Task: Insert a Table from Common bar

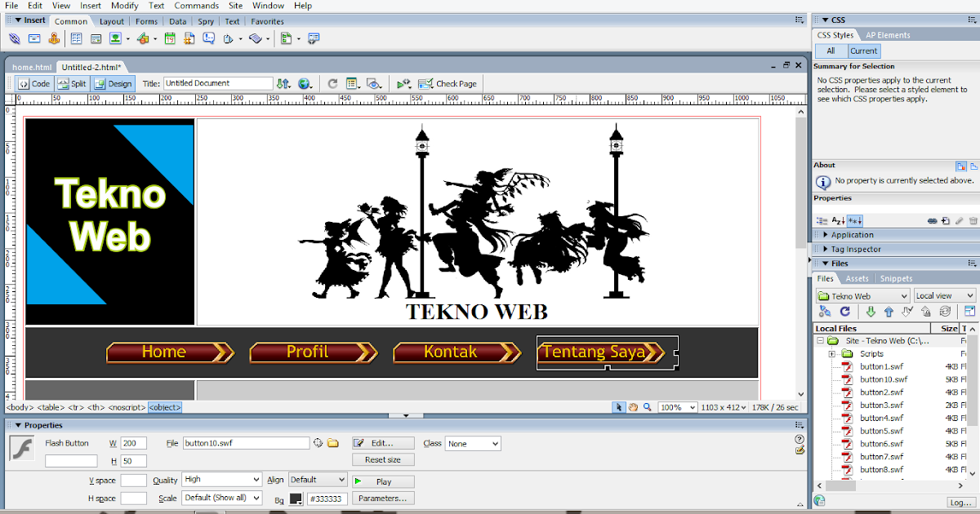Action: click(x=76, y=38)
